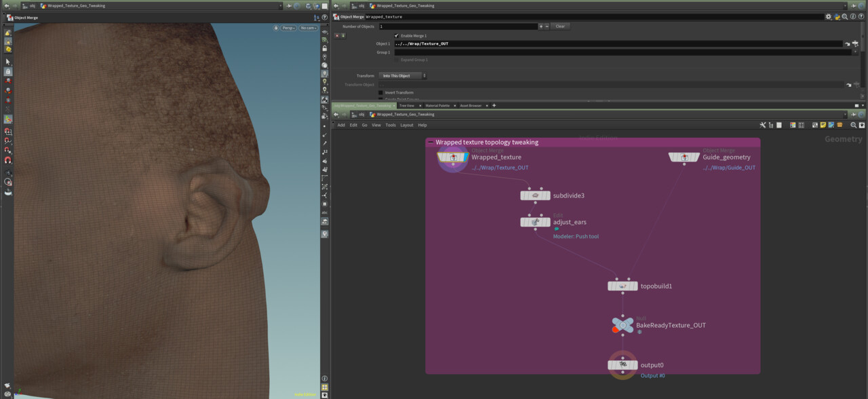Open the parameter pane search magnifier
The image size is (868, 399).
(x=845, y=16)
